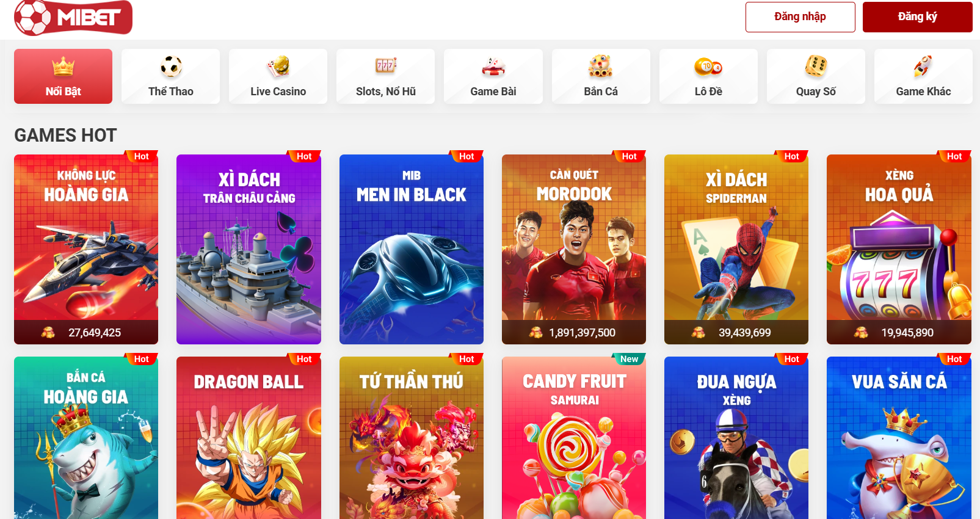Viewport: 980px width, 519px height.
Task: Open MIB Men In Black game
Action: point(412,249)
